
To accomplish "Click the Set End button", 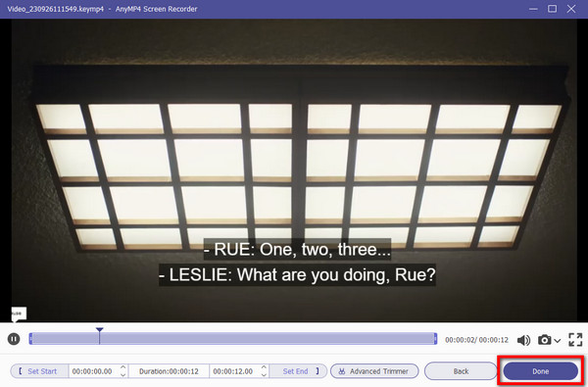I will (x=299, y=371).
